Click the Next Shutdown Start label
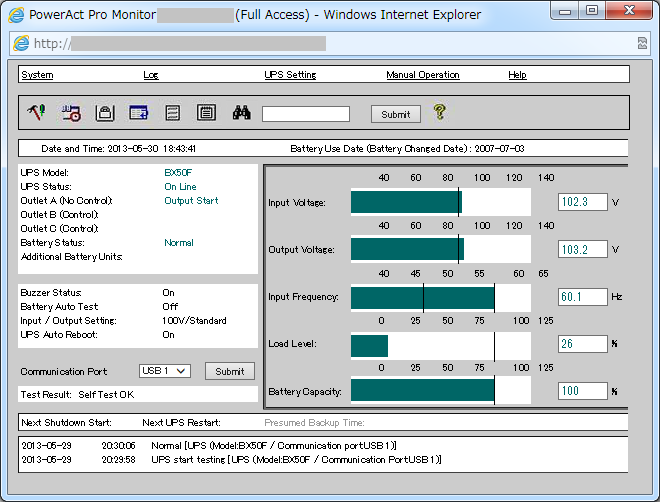Screen dimensions: 660x502 pyautogui.click(x=67, y=422)
